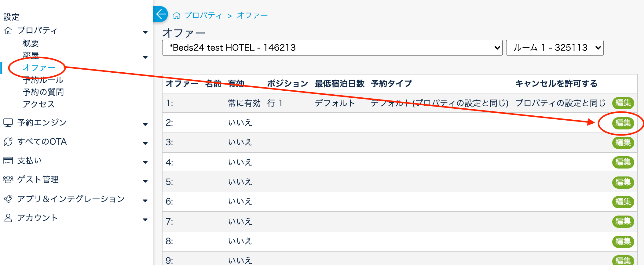
Task: Click the sync icon beside すべてのOTA
Action: 8,142
